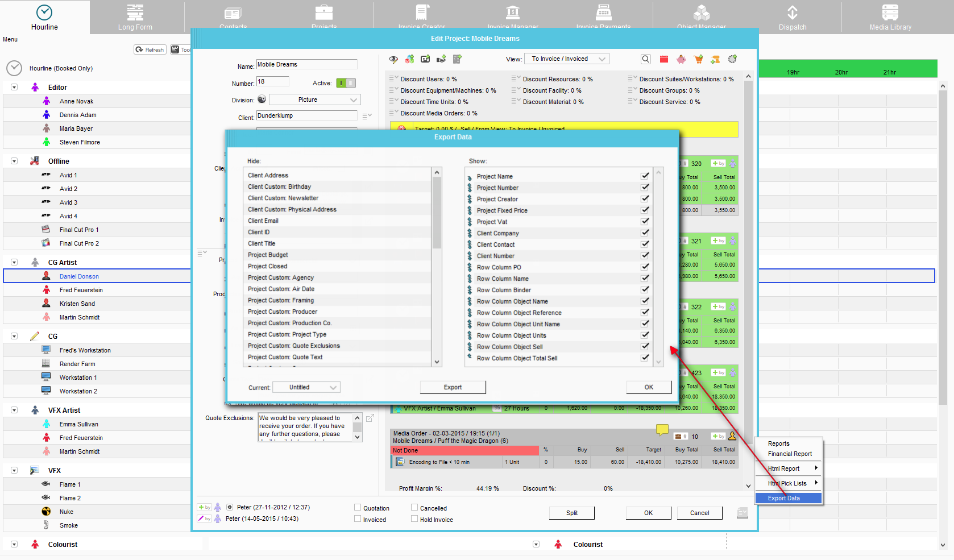Viewport: 954px width, 560px height.
Task: Open the search icon in Edit Project toolbar
Action: (645, 59)
